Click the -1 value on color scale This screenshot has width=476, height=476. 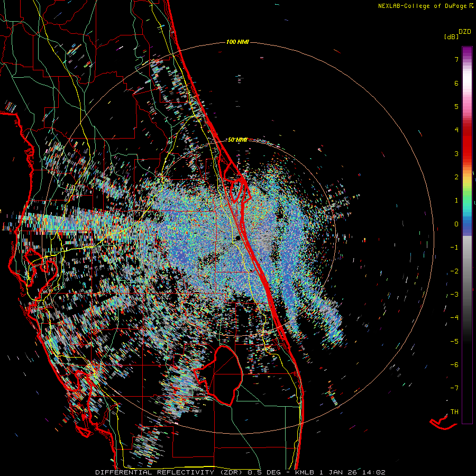point(454,248)
